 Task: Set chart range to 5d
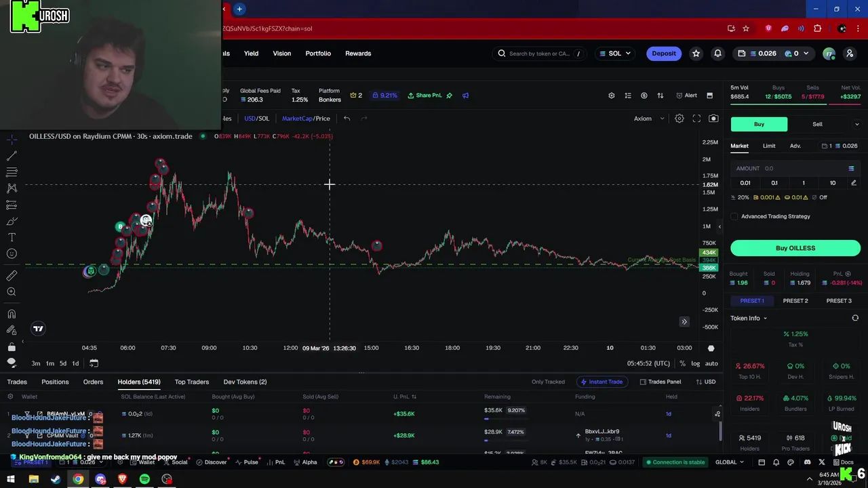[x=62, y=364]
